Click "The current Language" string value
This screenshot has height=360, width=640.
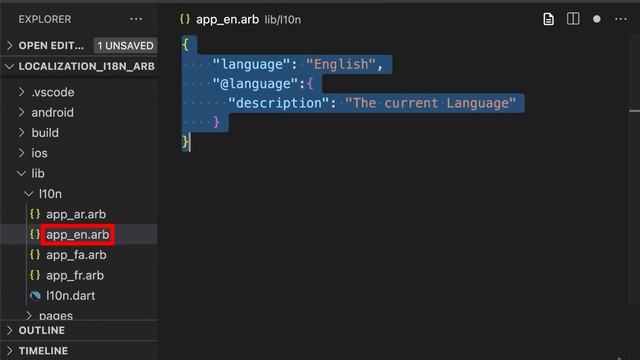tap(431, 103)
